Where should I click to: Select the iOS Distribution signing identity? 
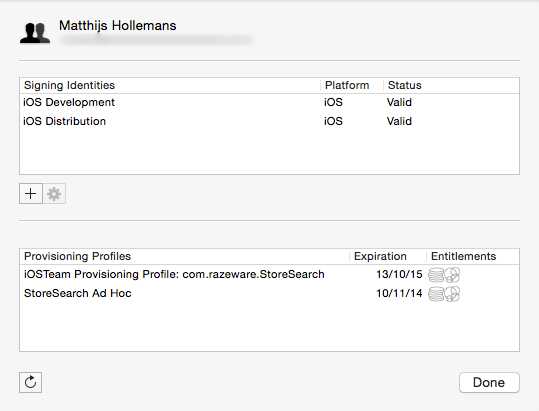270,121
